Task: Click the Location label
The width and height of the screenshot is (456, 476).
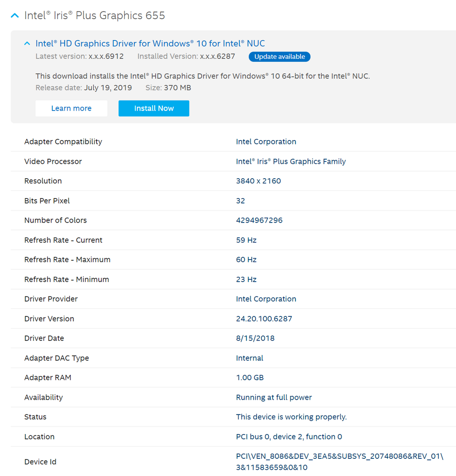Action: pyautogui.click(x=40, y=436)
